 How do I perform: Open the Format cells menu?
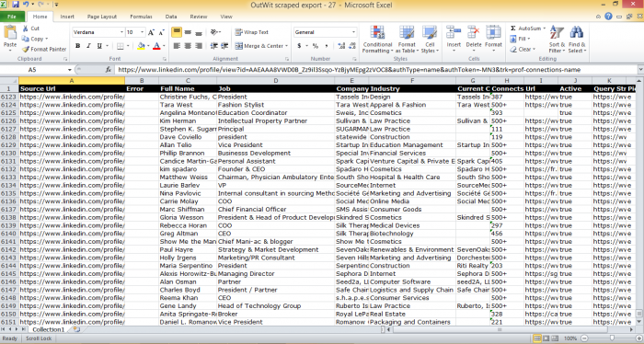coord(493,39)
